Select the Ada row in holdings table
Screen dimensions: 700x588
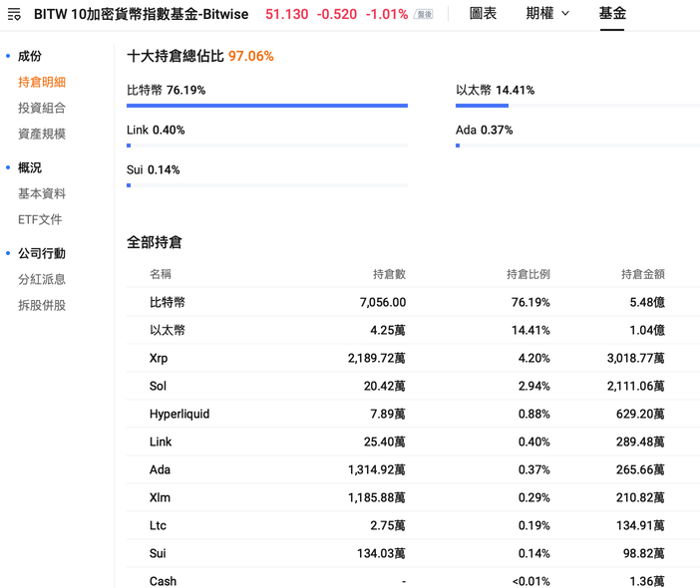click(413, 469)
